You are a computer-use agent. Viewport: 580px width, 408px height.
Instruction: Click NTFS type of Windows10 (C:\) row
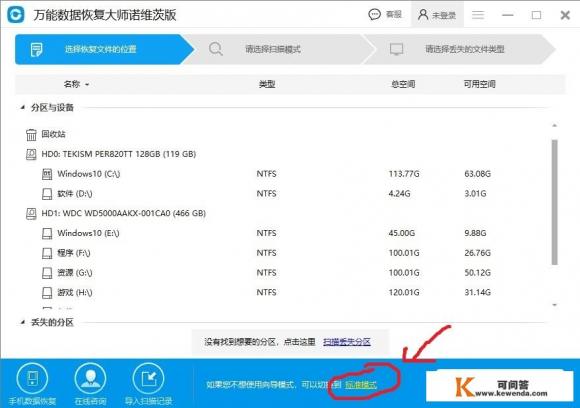(266, 174)
